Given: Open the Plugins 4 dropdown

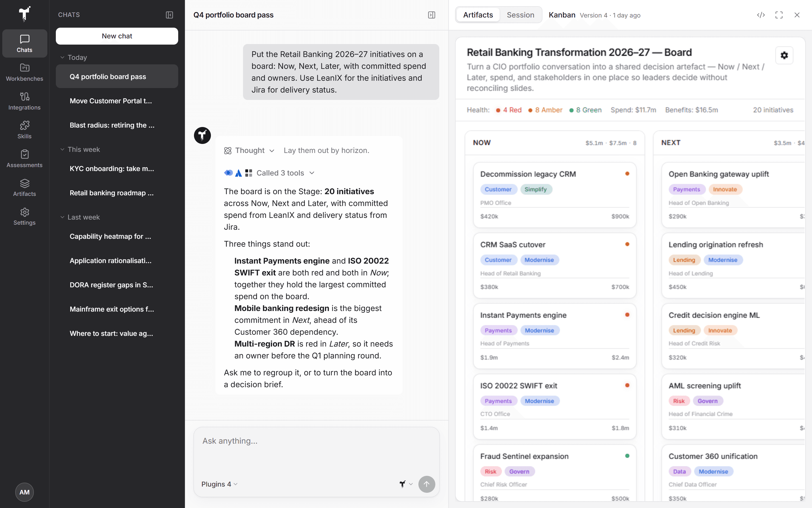Looking at the screenshot, I should [x=219, y=484].
